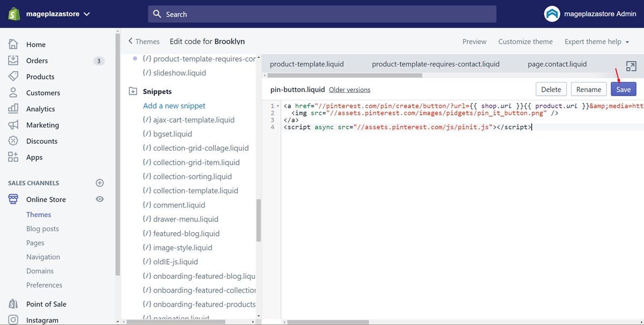Click the Rename button
Screen dimensions: 644x325
589,90
